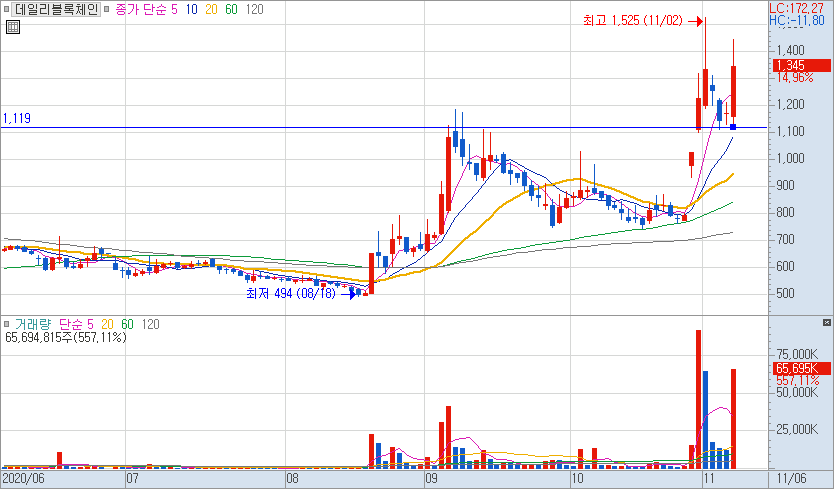This screenshot has height=489, width=834.
Task: Click the 10 month axis label
Action: tap(577, 478)
